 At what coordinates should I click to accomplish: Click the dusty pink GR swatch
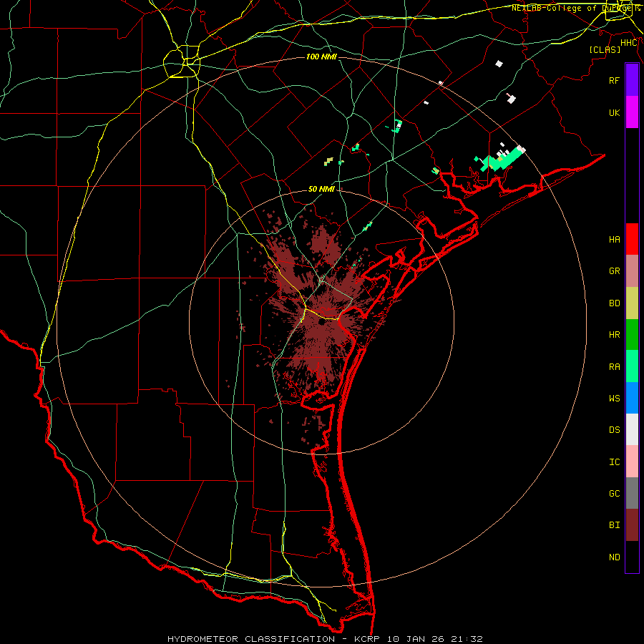(x=632, y=271)
